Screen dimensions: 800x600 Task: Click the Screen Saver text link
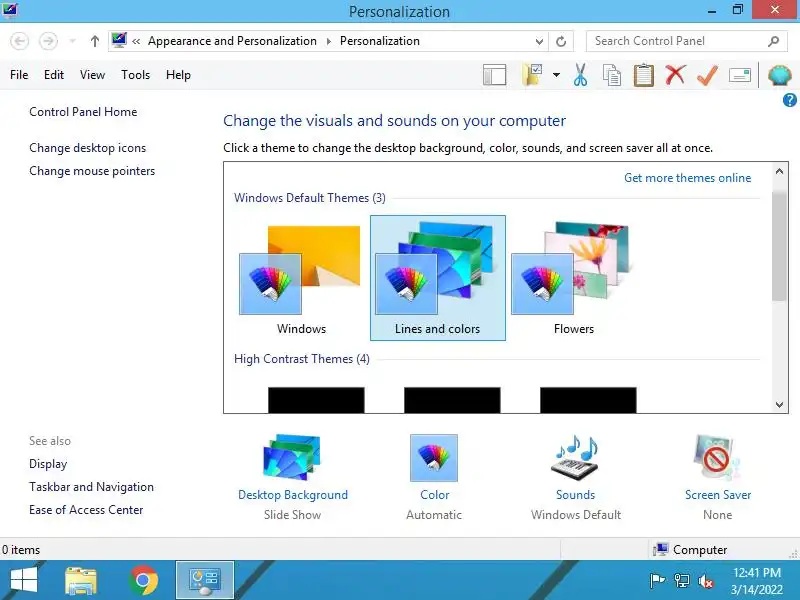click(718, 495)
